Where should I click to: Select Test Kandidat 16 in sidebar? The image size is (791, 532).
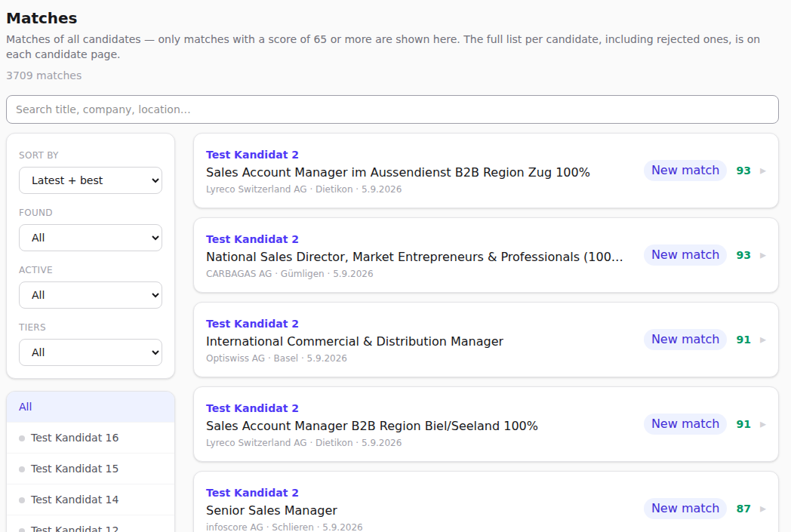91,438
